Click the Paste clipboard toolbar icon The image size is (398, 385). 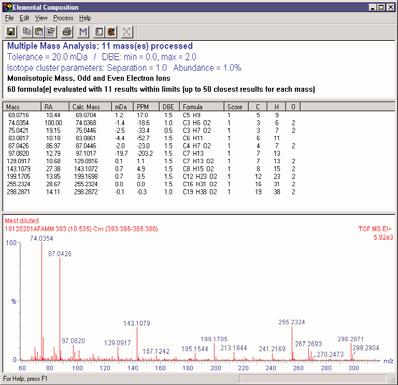click(x=39, y=32)
